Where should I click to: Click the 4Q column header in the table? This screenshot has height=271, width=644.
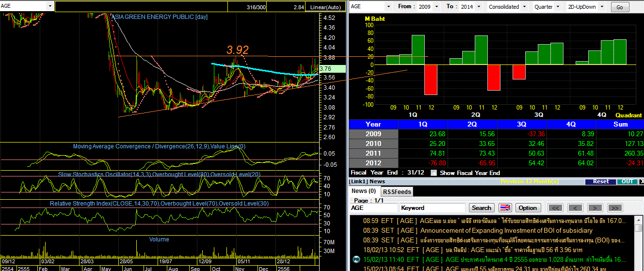tap(571, 124)
